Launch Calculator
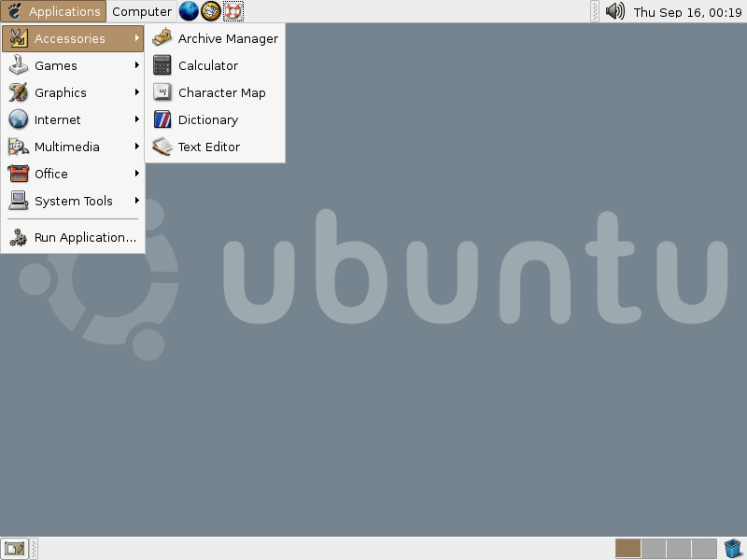Viewport: 747px width, 560px height. tap(216, 65)
